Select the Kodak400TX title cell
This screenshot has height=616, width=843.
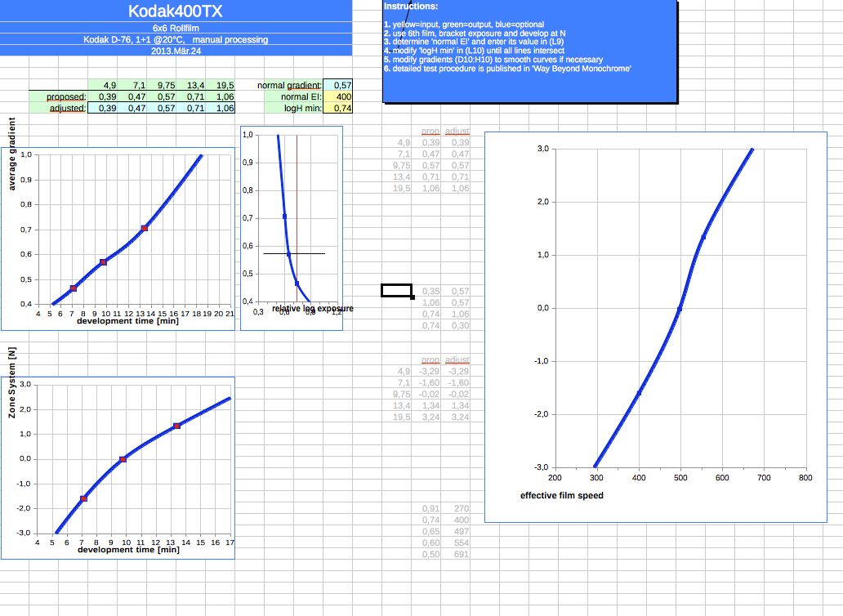pyautogui.click(x=176, y=11)
